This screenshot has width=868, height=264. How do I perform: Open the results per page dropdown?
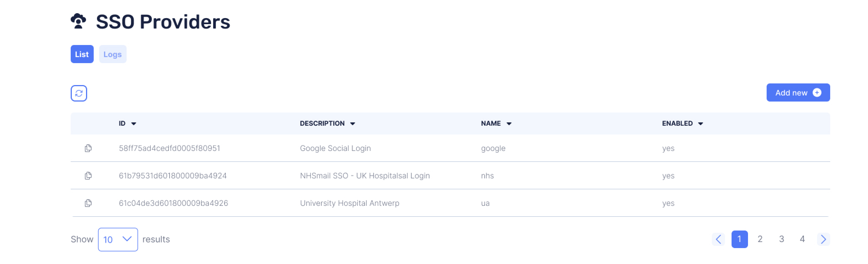click(x=118, y=239)
